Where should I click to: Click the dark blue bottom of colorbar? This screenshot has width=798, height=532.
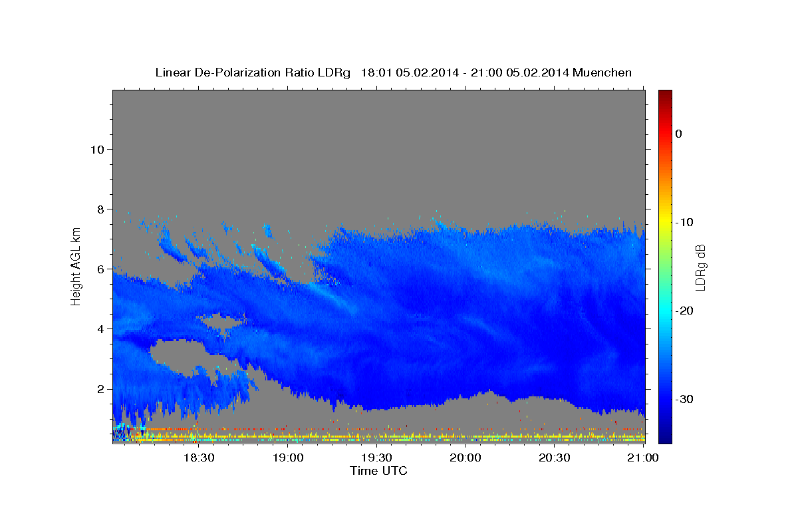[x=665, y=438]
